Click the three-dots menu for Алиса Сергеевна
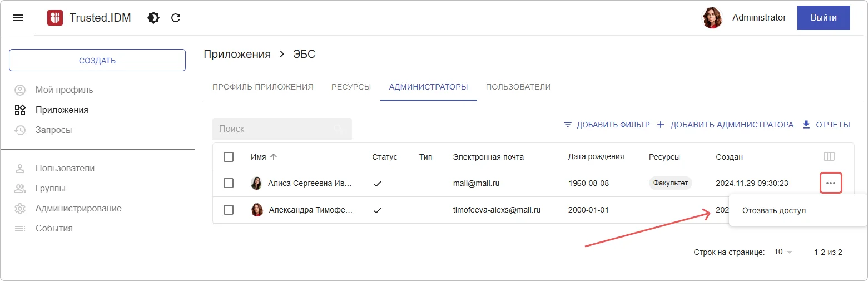Screen dimensions: 868x281 (831, 183)
